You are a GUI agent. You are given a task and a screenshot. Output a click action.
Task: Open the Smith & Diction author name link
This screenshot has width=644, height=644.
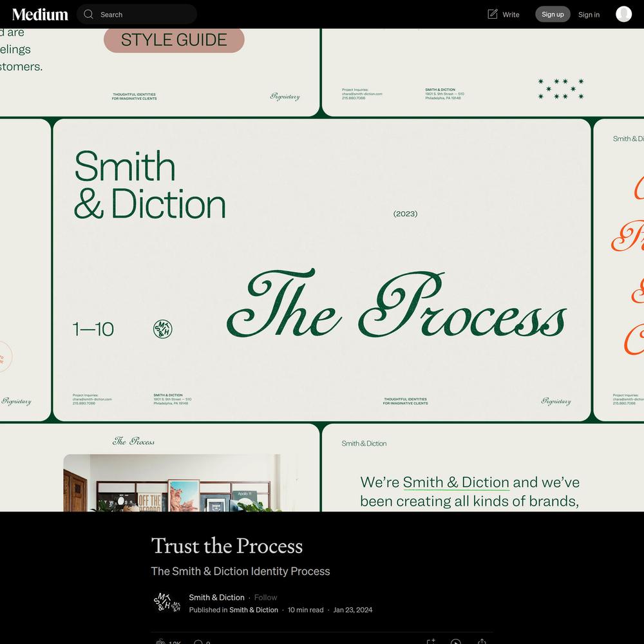coord(216,597)
